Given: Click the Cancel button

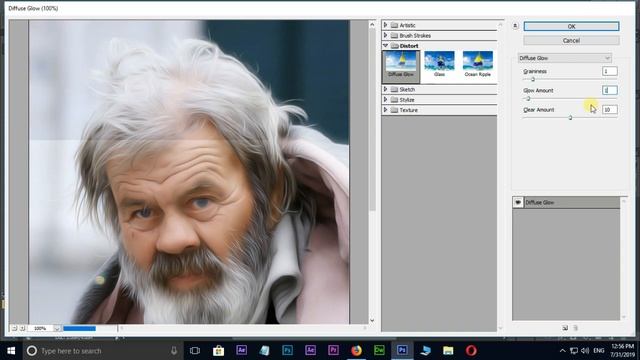Looking at the screenshot, I should point(571,40).
